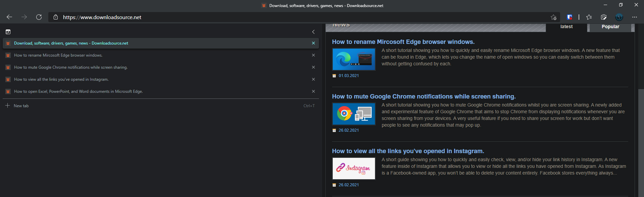
Task: Switch the News section to latest
Action: coord(567,27)
